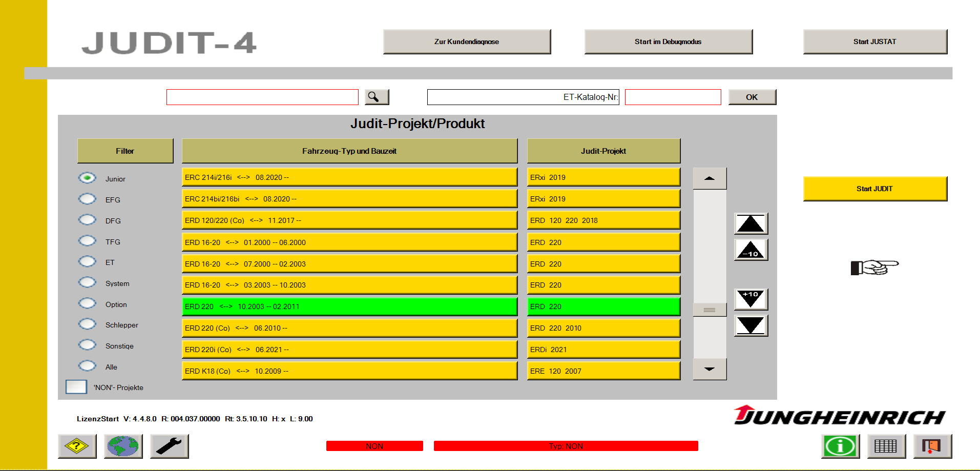Click Fahrzeug-Typ und Bauzeit header
Screen dimensions: 980x471
[x=349, y=151]
